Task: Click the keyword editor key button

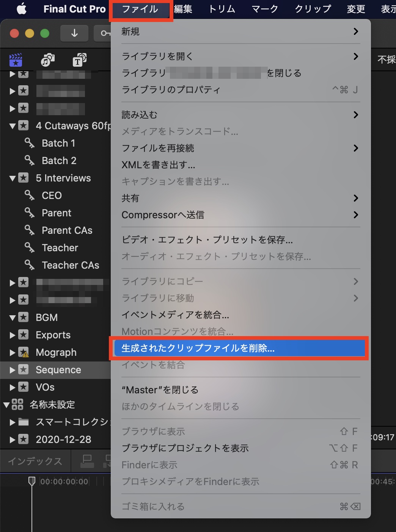Action: coord(103,33)
